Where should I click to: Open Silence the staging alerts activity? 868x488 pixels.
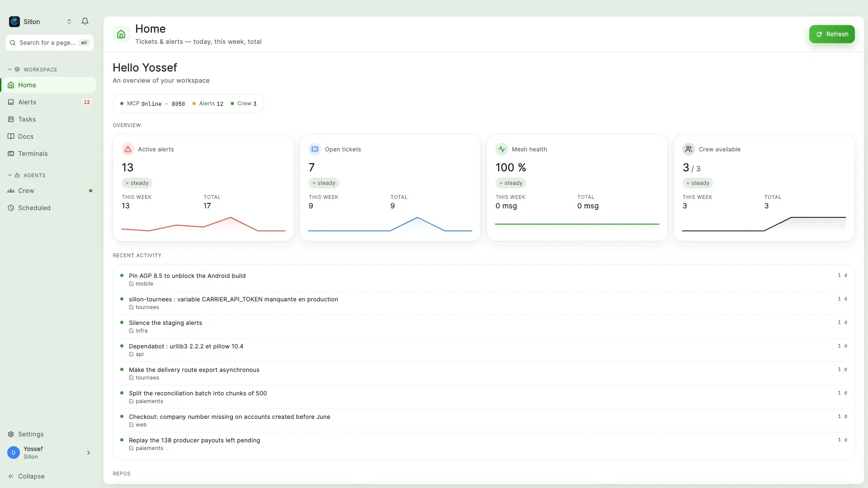tap(483, 327)
